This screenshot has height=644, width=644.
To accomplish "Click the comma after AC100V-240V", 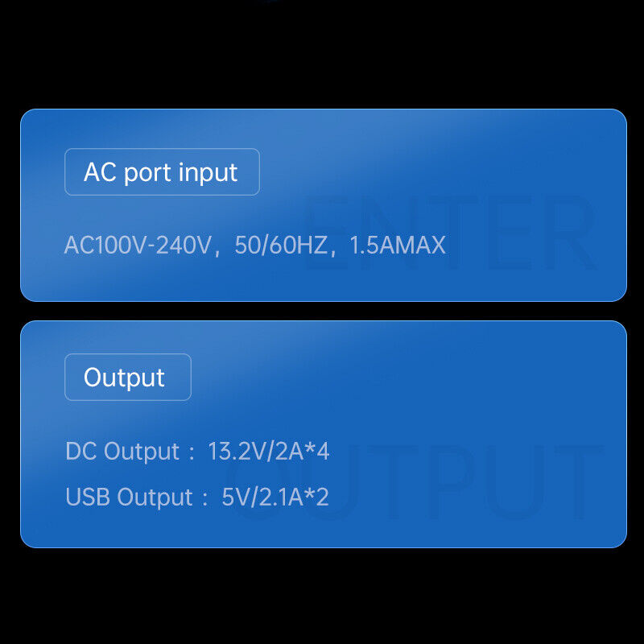I will [217, 250].
